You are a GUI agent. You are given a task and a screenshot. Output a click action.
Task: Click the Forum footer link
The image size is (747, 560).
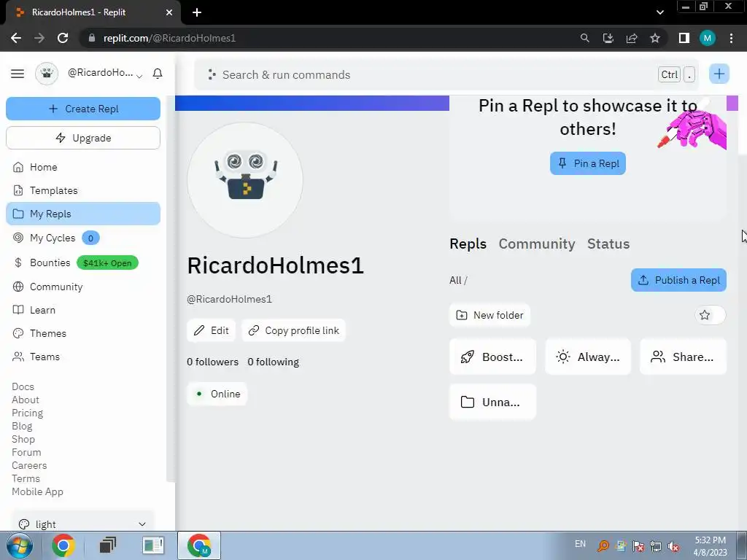[27, 452]
